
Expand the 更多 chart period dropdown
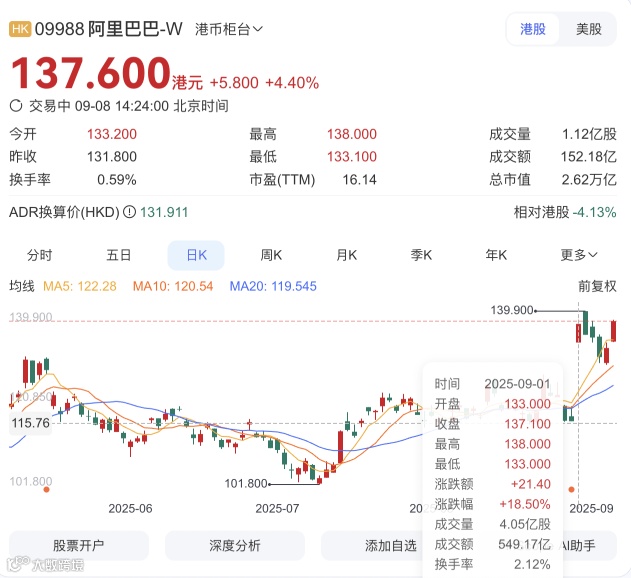tap(579, 255)
